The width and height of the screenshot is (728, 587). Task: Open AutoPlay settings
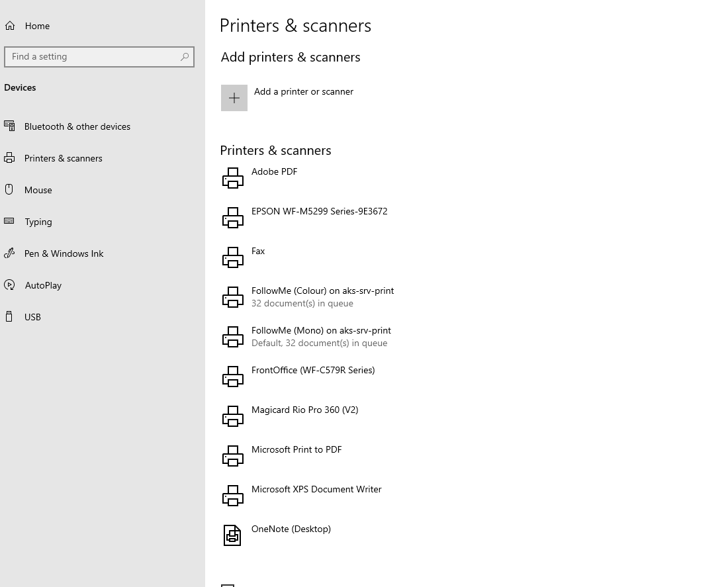43,286
